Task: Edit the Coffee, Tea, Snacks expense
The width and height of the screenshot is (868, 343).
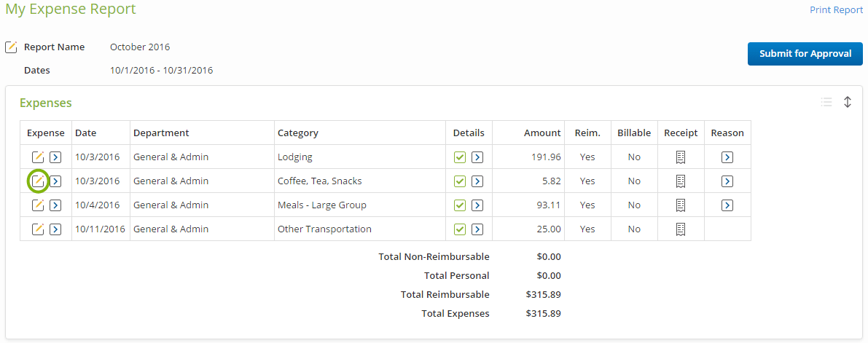Action: pos(38,181)
